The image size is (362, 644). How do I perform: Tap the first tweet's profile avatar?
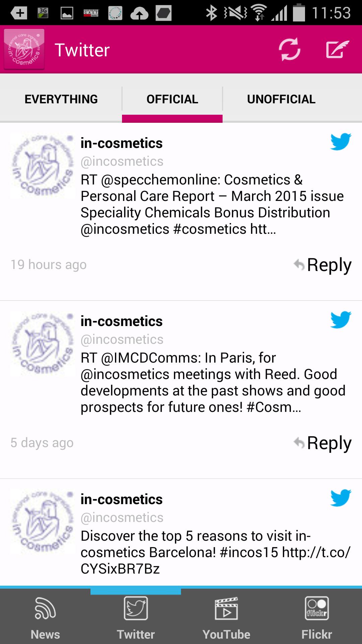pos(42,166)
